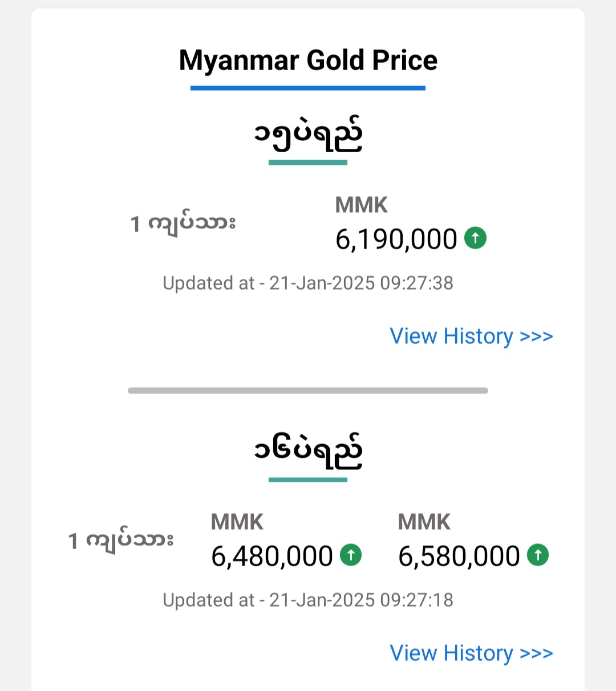The height and width of the screenshot is (691, 616).
Task: Tap the MMK label above 6,480,000
Action: [x=237, y=522]
